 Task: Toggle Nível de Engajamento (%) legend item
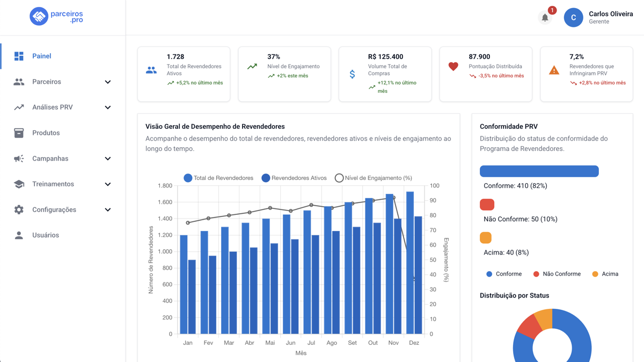(x=374, y=178)
